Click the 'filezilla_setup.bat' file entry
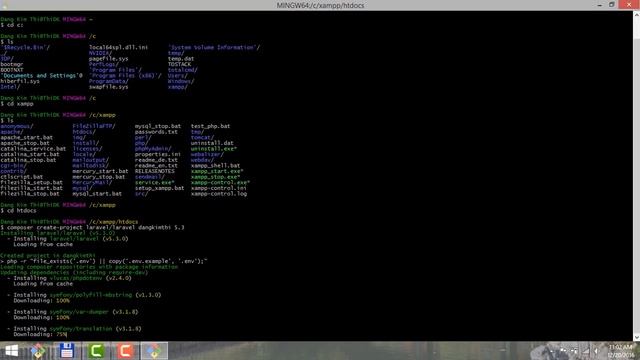The height and width of the screenshot is (360, 640). [31, 182]
